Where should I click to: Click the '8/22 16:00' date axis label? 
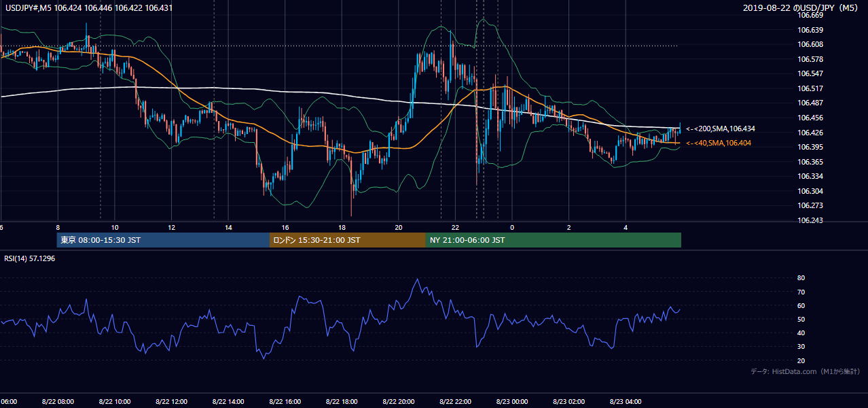pos(285,401)
